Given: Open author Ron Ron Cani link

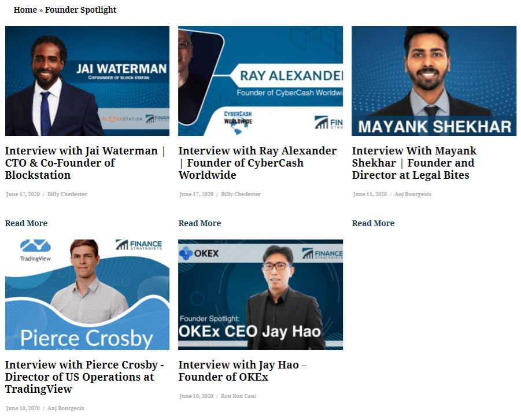Looking at the screenshot, I should tap(239, 396).
